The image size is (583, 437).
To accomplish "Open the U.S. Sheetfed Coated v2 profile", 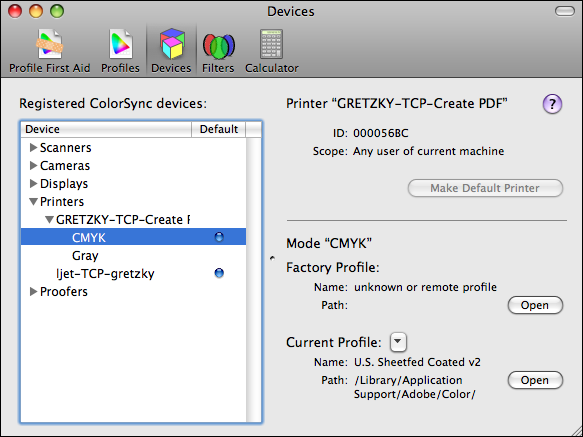I will point(535,380).
